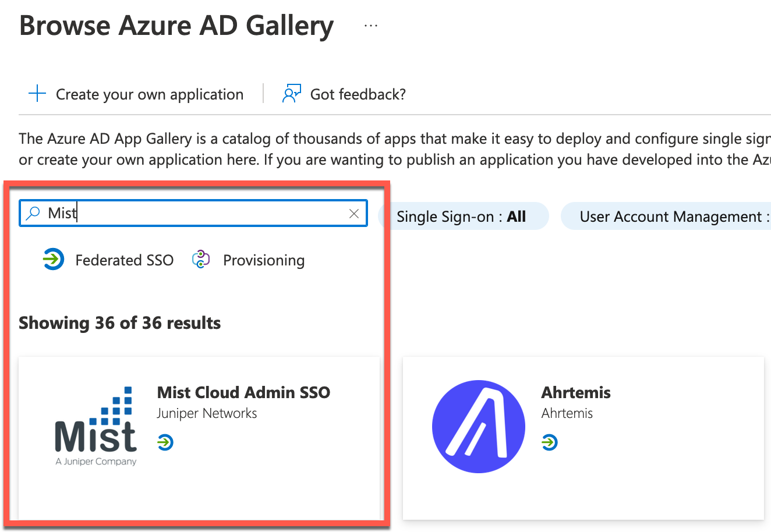Click Create your own application

150,94
